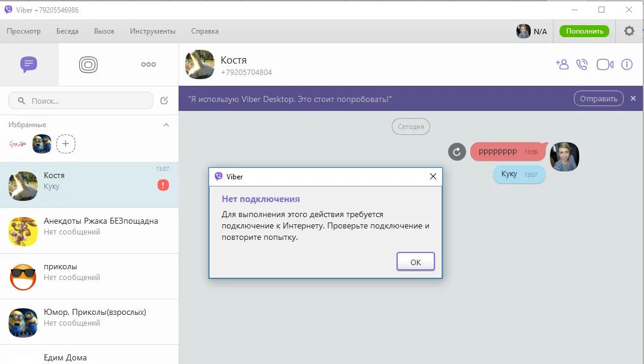This screenshot has height=364, width=644.
Task: Open the Инструменты menu
Action: click(152, 31)
